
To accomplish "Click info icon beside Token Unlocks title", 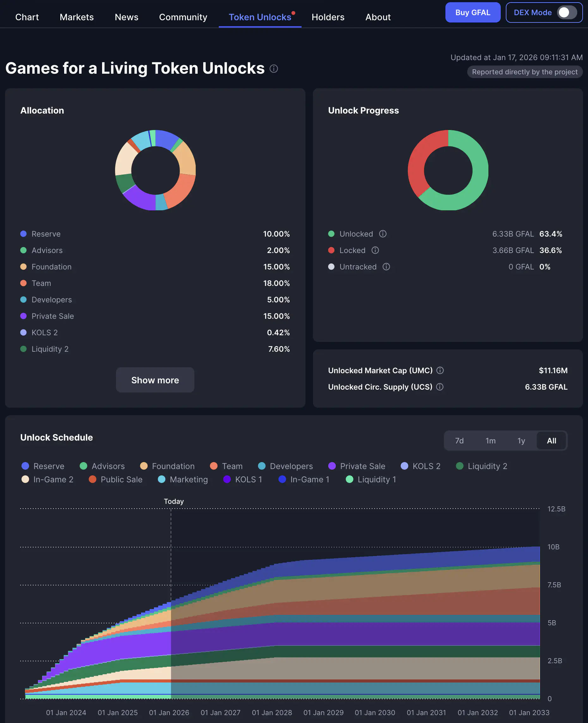I will point(274,69).
